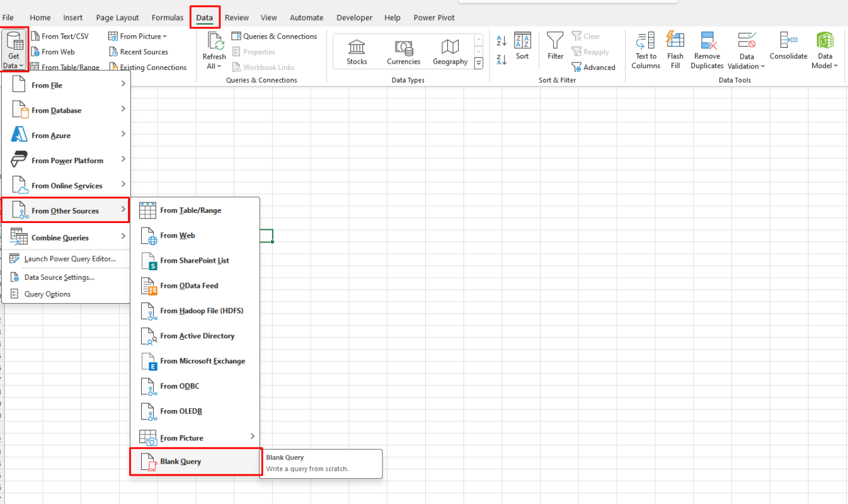Click Existing Connections icon
The width and height of the screenshot is (848, 504).
(x=113, y=67)
